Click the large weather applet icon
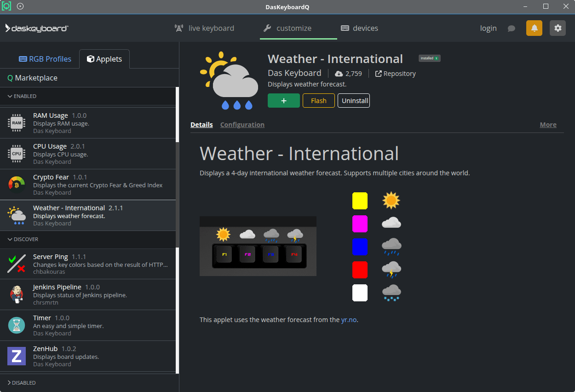Image resolution: width=575 pixels, height=392 pixels. pyautogui.click(x=229, y=81)
